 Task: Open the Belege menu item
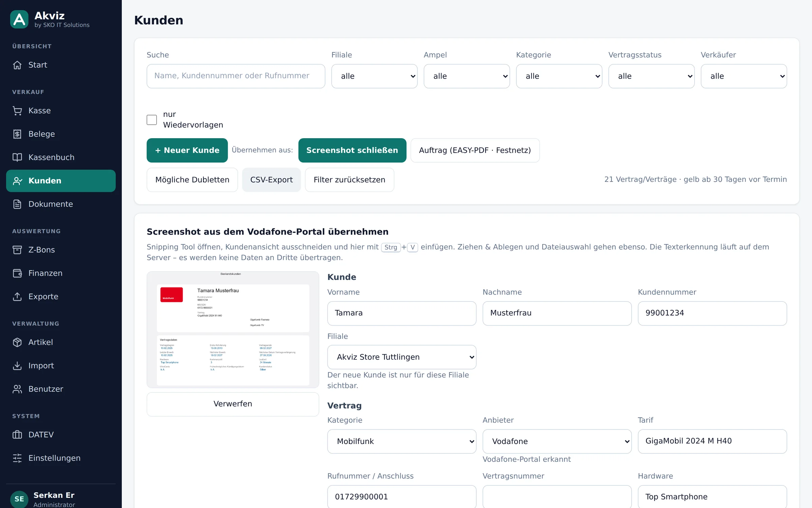[61, 134]
